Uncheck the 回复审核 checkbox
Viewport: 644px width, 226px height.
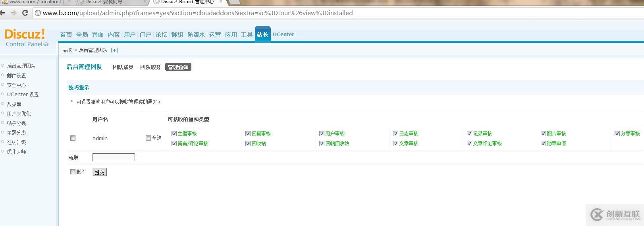tap(248, 133)
